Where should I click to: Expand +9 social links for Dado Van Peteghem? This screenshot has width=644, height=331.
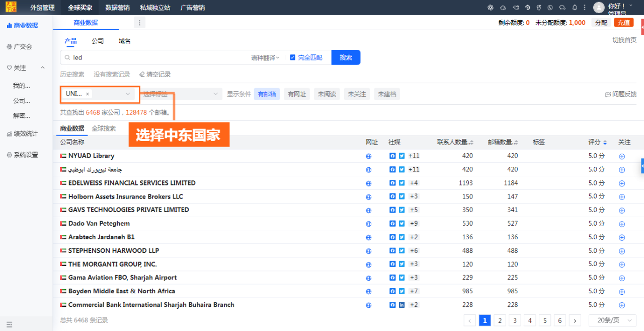414,224
